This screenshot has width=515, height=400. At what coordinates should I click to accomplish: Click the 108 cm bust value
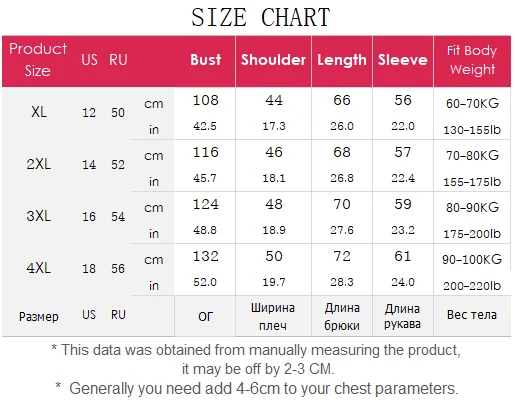pyautogui.click(x=206, y=100)
